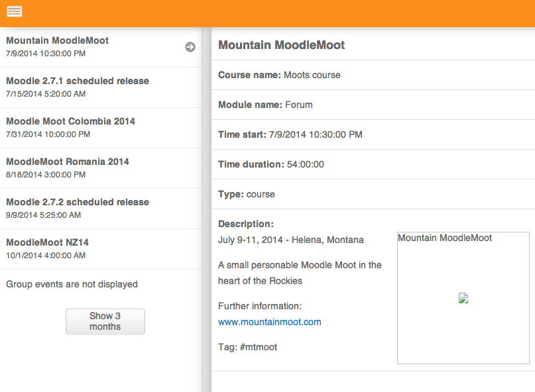The image size is (535, 392).
Task: Click 10/1/2014 4:00:00 AM date
Action: coord(46,256)
